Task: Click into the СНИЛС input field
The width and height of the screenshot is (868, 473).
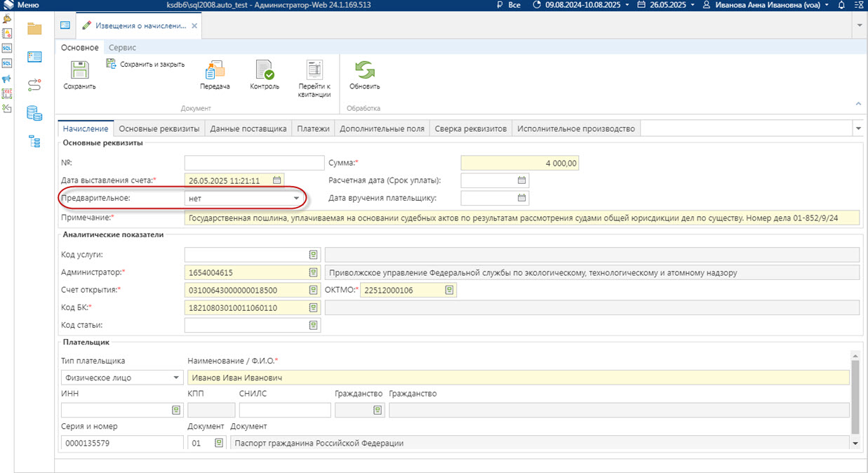Action: (x=284, y=411)
